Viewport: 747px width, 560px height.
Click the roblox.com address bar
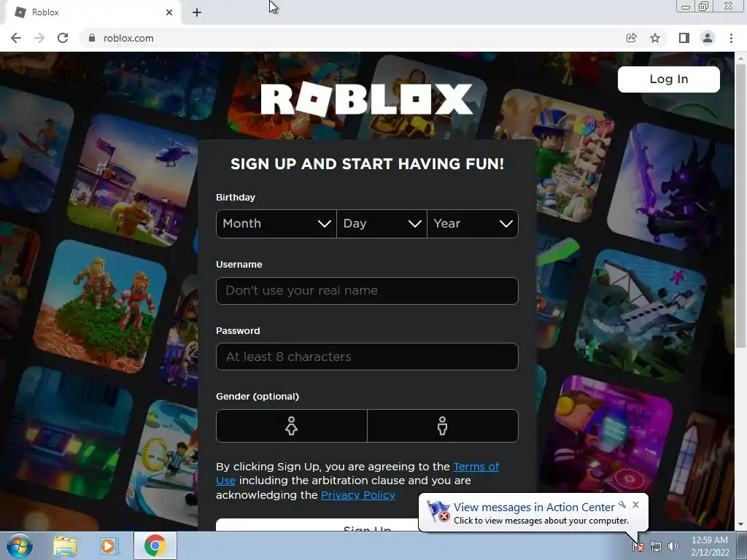pos(352,38)
